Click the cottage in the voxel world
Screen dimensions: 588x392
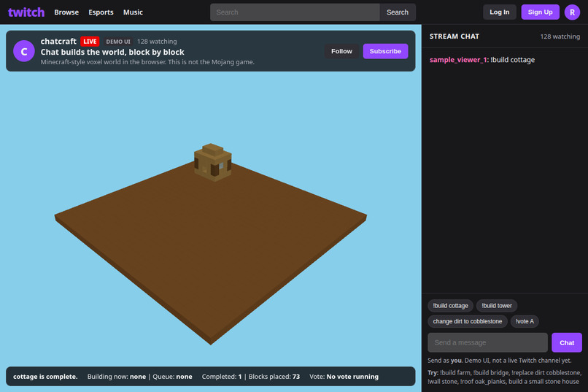(212, 163)
